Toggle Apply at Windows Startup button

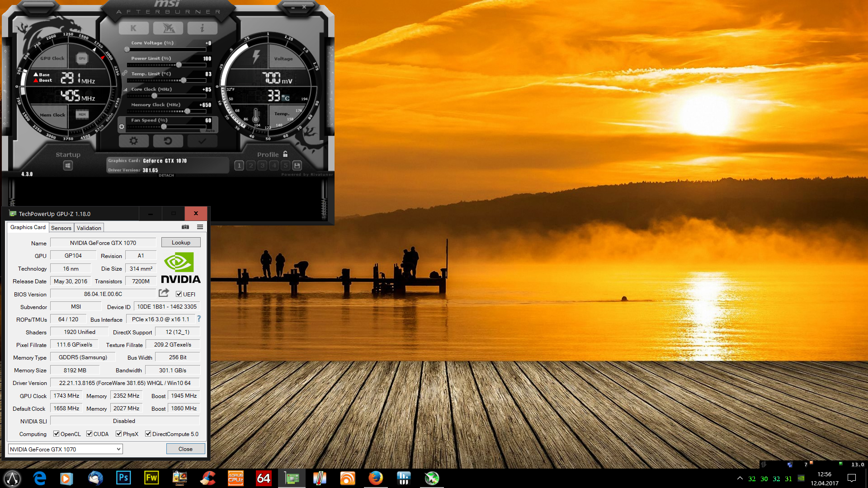pos(68,166)
